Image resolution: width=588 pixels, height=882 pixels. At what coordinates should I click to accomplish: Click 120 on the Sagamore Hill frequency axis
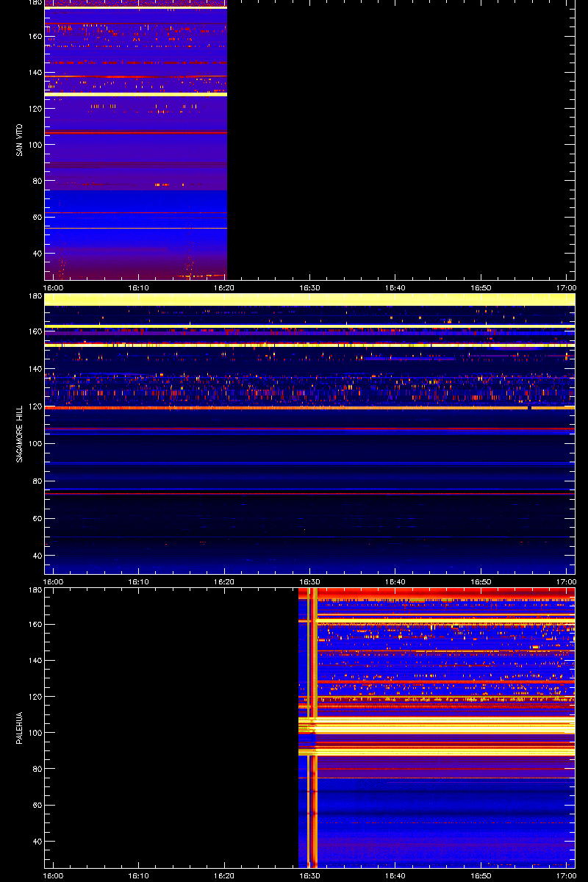coord(35,406)
